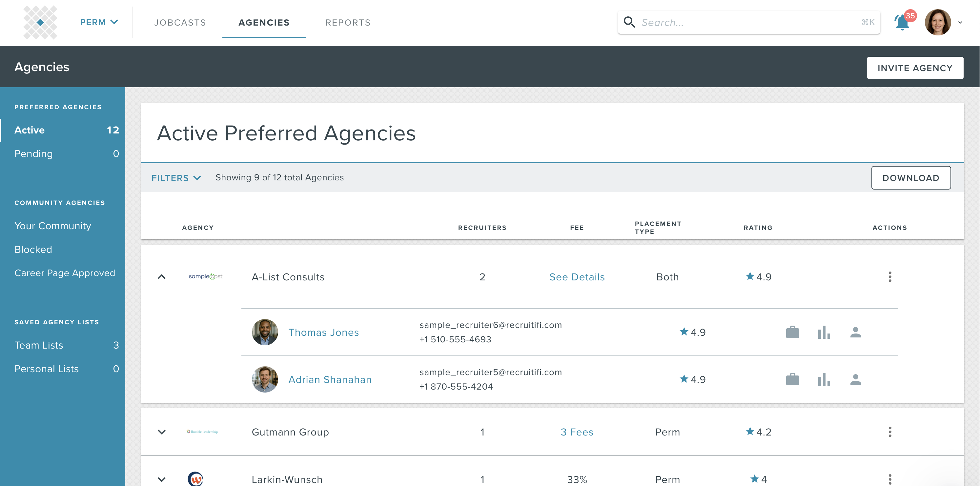The width and height of the screenshot is (980, 486).
Task: Click the person icon for Adrian Shanahan
Action: click(x=855, y=379)
